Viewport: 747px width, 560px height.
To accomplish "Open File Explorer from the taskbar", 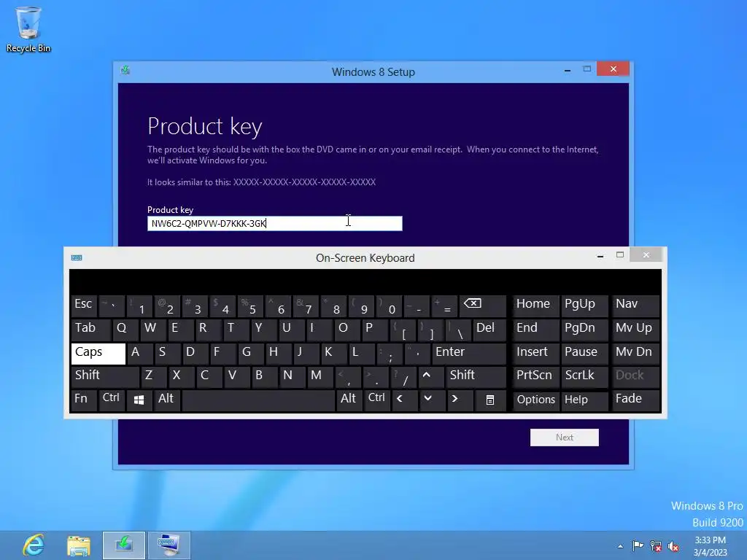I will point(79,545).
